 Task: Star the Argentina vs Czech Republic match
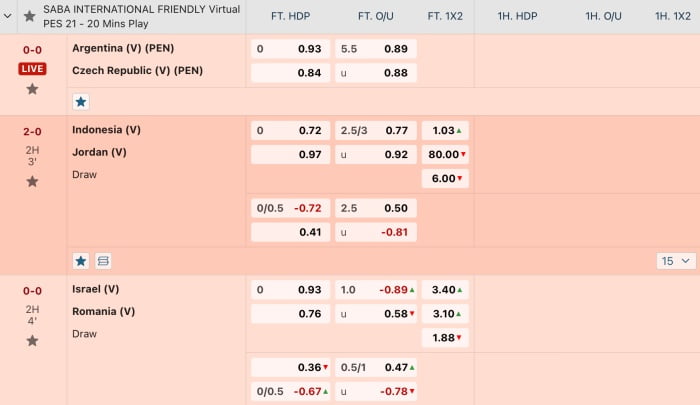32,89
